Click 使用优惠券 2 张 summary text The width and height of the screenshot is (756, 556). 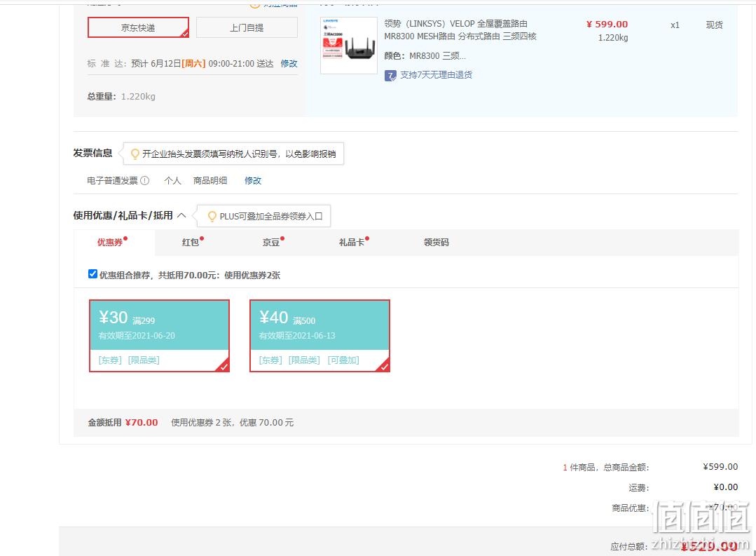[x=233, y=423]
